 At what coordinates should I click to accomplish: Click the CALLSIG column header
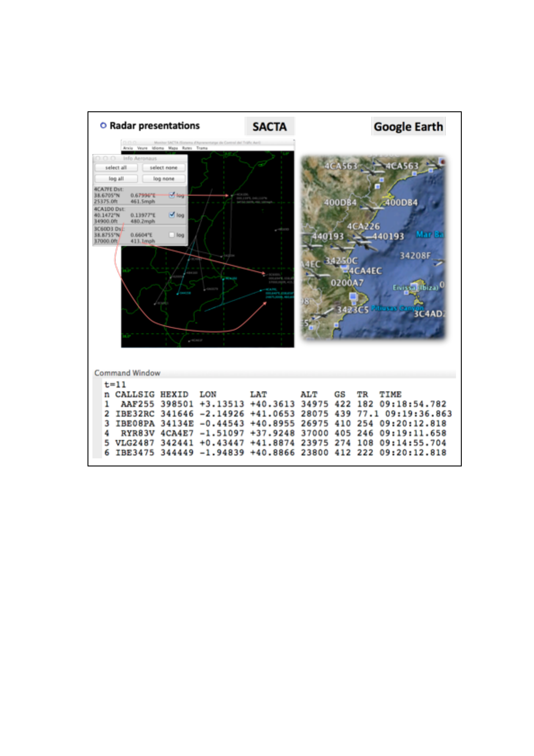tap(135, 394)
